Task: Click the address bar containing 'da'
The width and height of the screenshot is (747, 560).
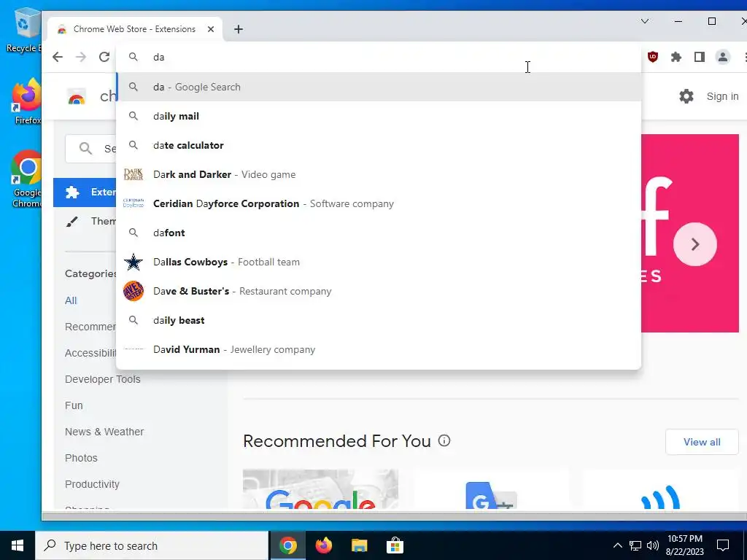Action: (x=379, y=57)
